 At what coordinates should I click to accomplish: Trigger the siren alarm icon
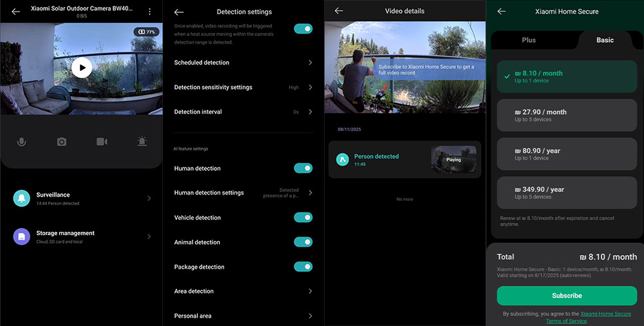click(142, 142)
